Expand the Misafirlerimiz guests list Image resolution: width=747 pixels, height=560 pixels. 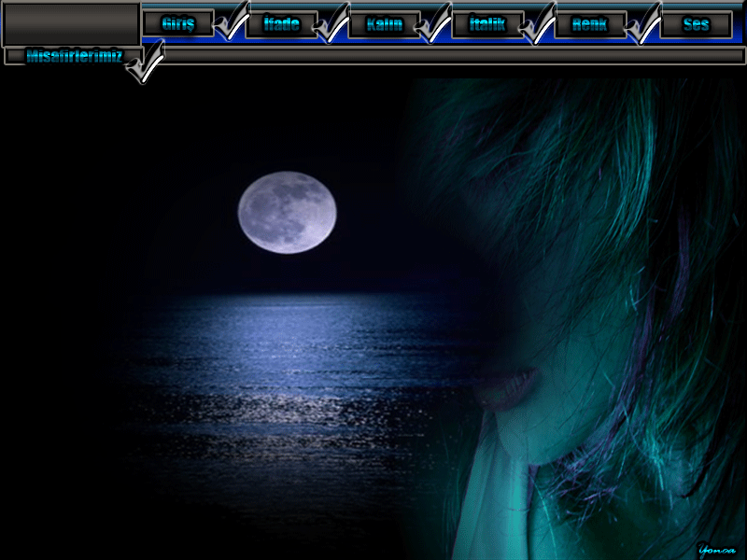click(x=73, y=56)
